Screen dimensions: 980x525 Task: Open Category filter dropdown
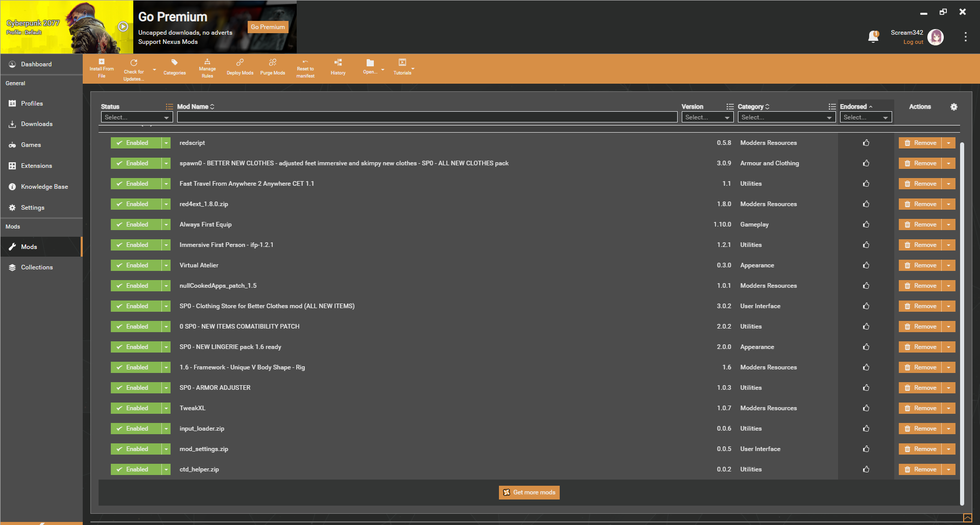point(786,117)
